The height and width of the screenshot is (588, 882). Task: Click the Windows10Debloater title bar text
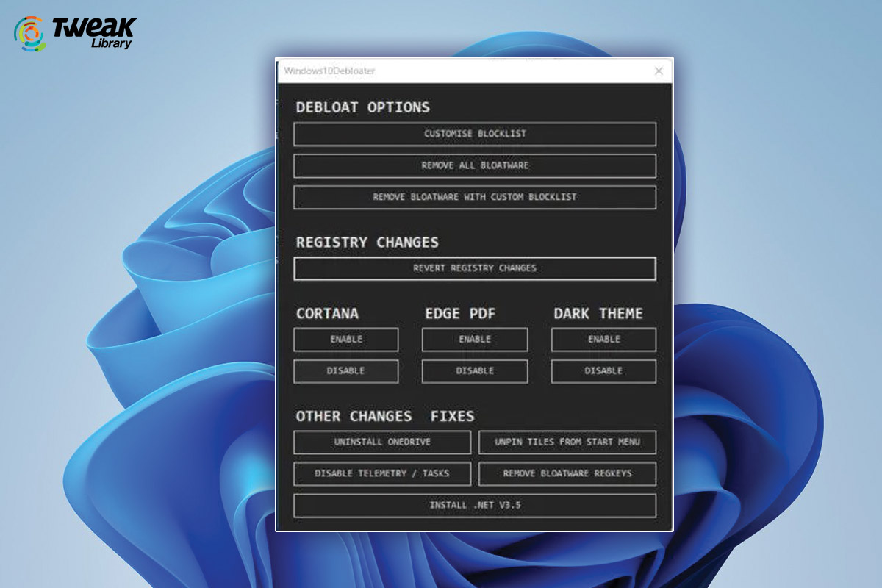pos(329,71)
